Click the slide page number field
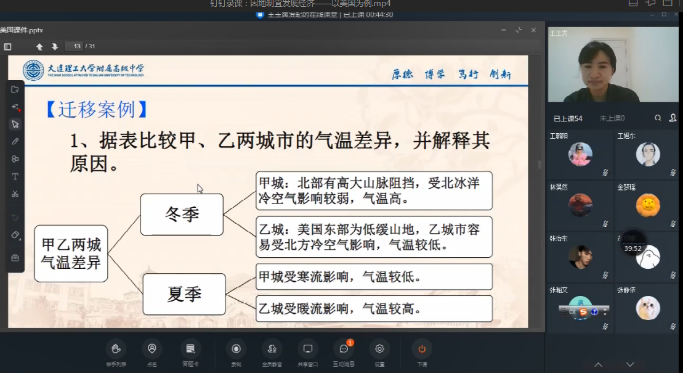683x373 pixels. (x=74, y=46)
